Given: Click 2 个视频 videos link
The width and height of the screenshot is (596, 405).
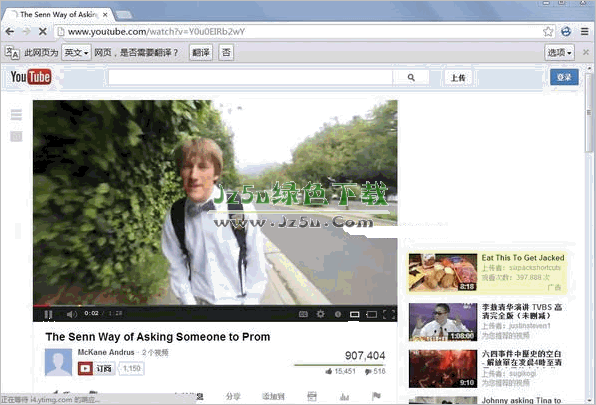Looking at the screenshot, I should tap(155, 353).
